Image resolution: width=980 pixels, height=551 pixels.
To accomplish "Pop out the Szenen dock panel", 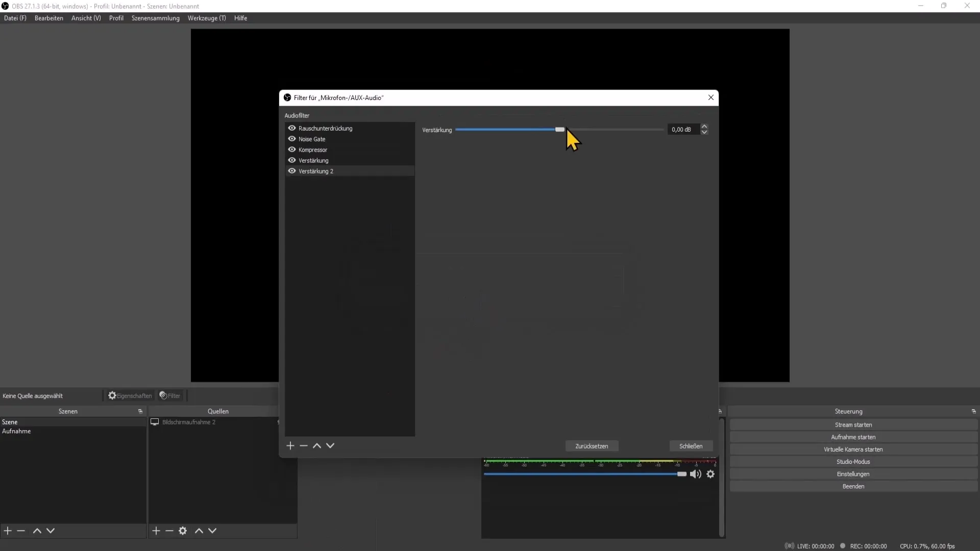I will point(140,411).
